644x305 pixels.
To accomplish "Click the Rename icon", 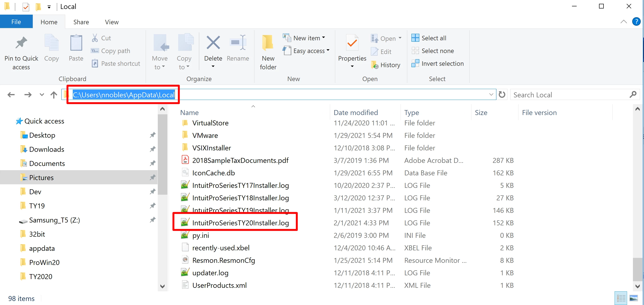I will point(238,42).
